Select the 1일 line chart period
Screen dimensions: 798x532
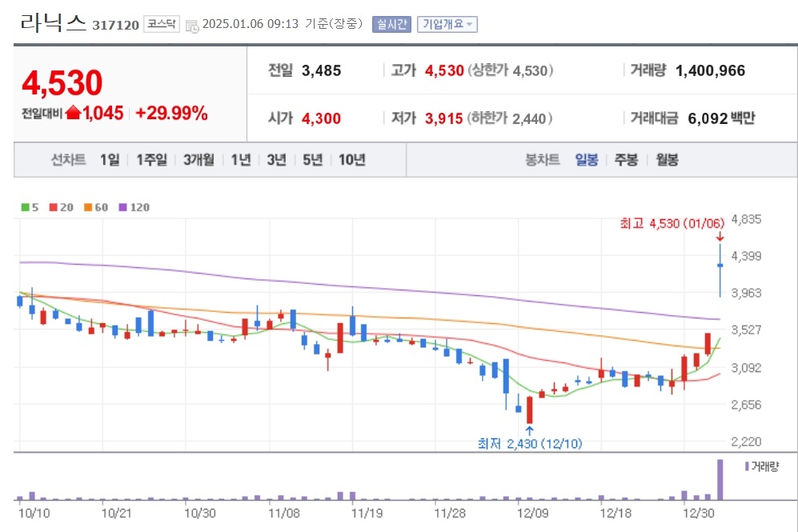pyautogui.click(x=110, y=160)
